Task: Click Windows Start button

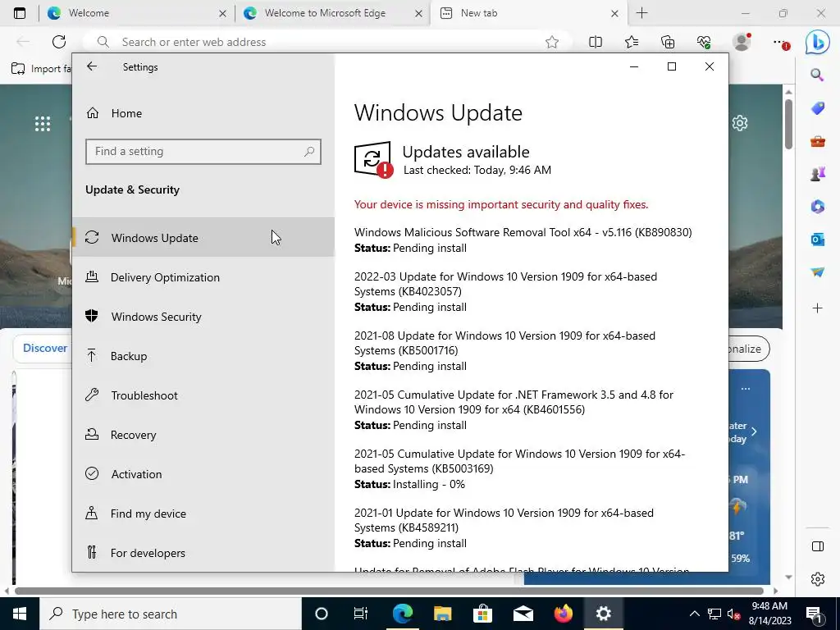Action: [x=20, y=614]
